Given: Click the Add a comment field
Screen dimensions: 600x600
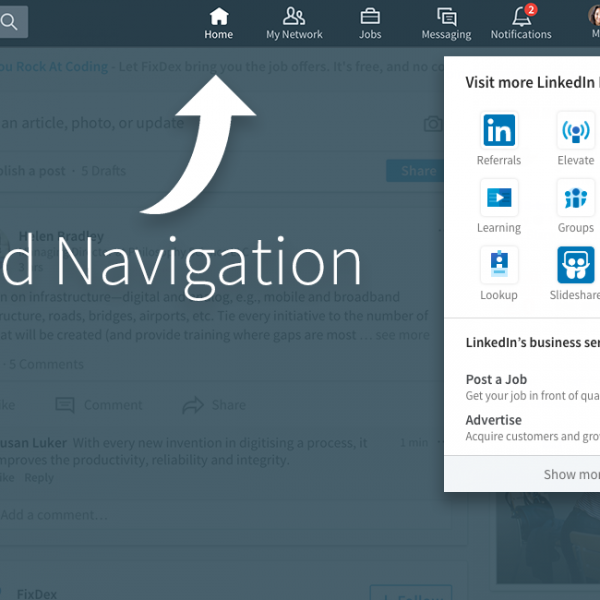Looking at the screenshot, I should [226, 515].
